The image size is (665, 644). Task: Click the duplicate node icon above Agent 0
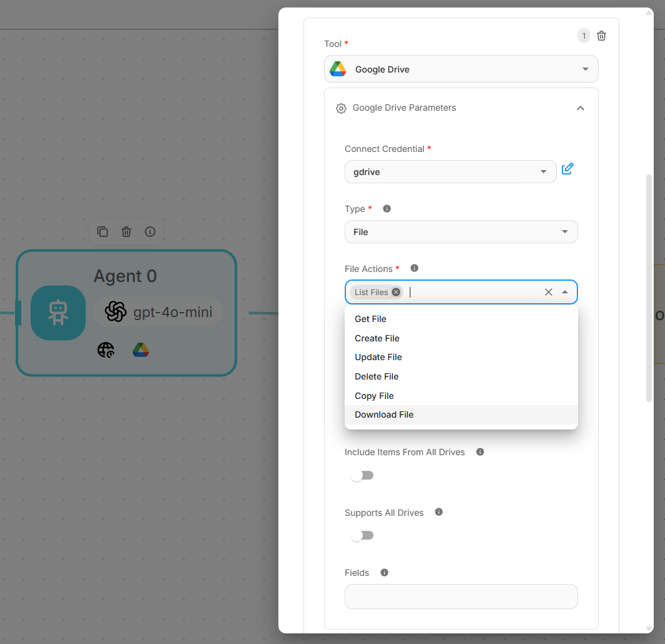[103, 232]
